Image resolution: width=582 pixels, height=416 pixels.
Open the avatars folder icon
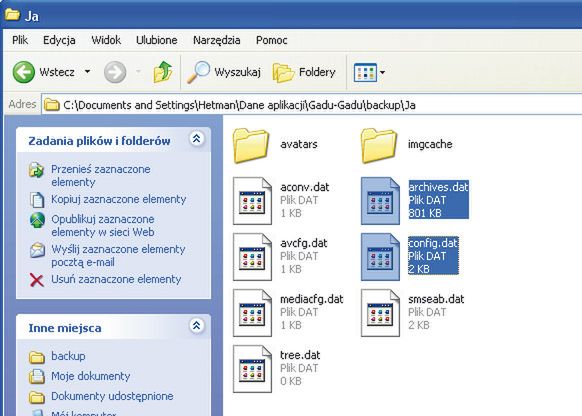[251, 145]
